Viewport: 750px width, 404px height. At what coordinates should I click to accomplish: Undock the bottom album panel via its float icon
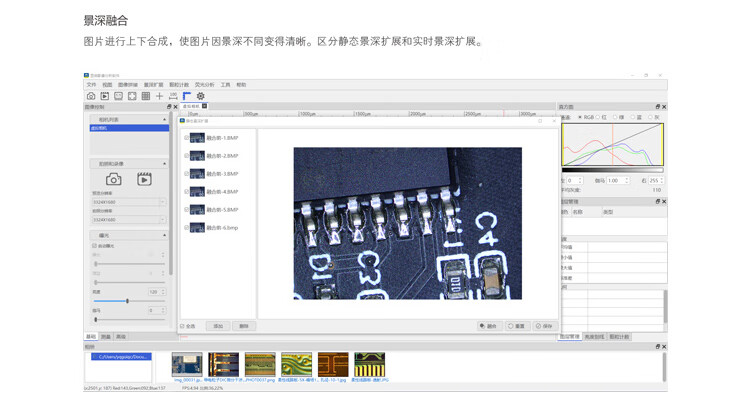click(658, 346)
